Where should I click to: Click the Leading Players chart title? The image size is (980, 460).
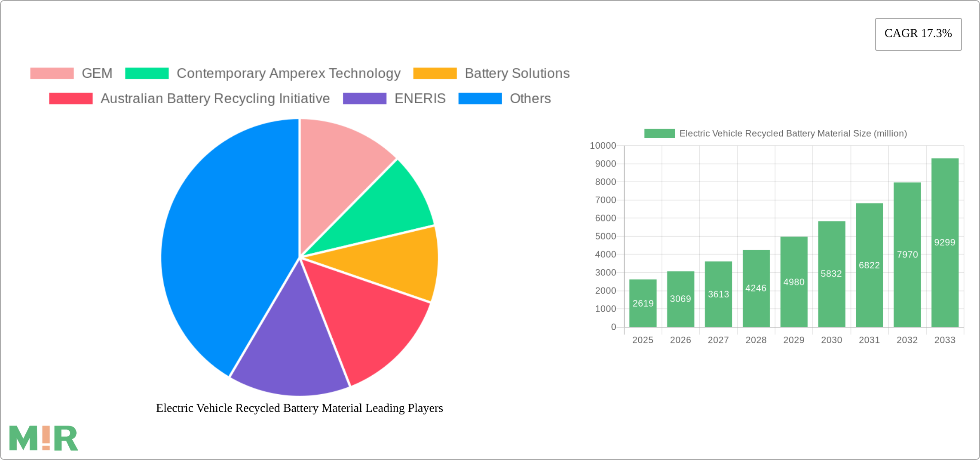[x=299, y=408]
